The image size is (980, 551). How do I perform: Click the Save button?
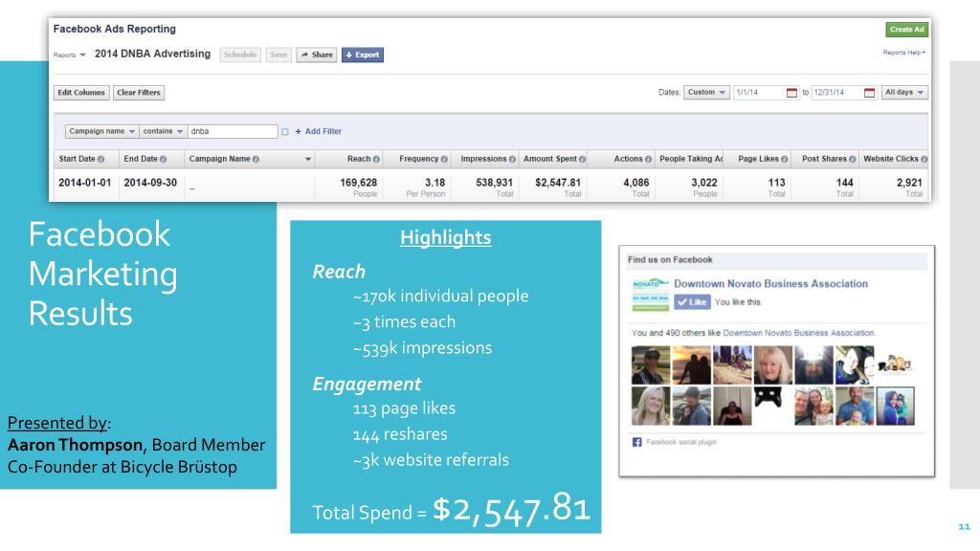[278, 55]
